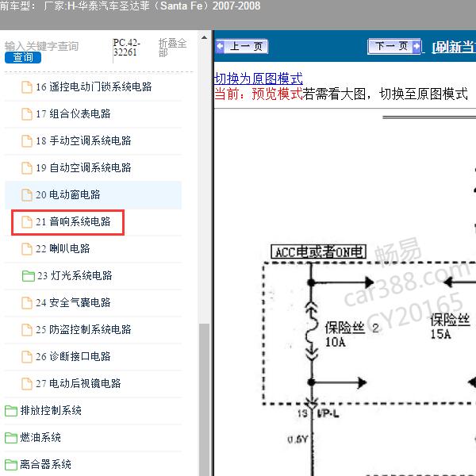Click the PC.42-32261 code text

[x=127, y=48]
